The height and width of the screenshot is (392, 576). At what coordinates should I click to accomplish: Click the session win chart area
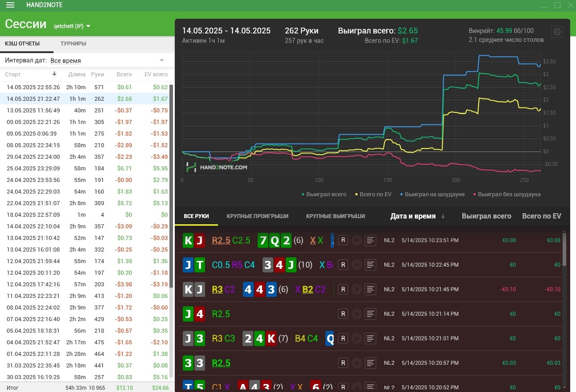pyautogui.click(x=361, y=114)
